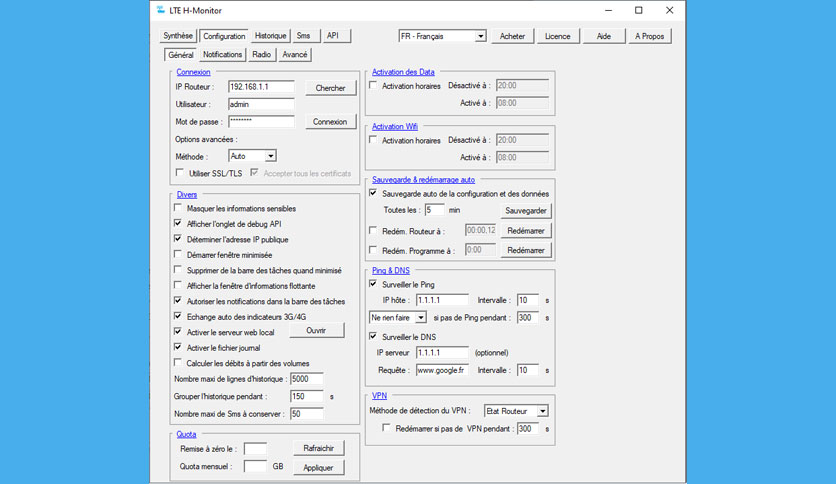Open the Ne rien faire action dropdown
The height and width of the screenshot is (484, 836).
[398, 318]
